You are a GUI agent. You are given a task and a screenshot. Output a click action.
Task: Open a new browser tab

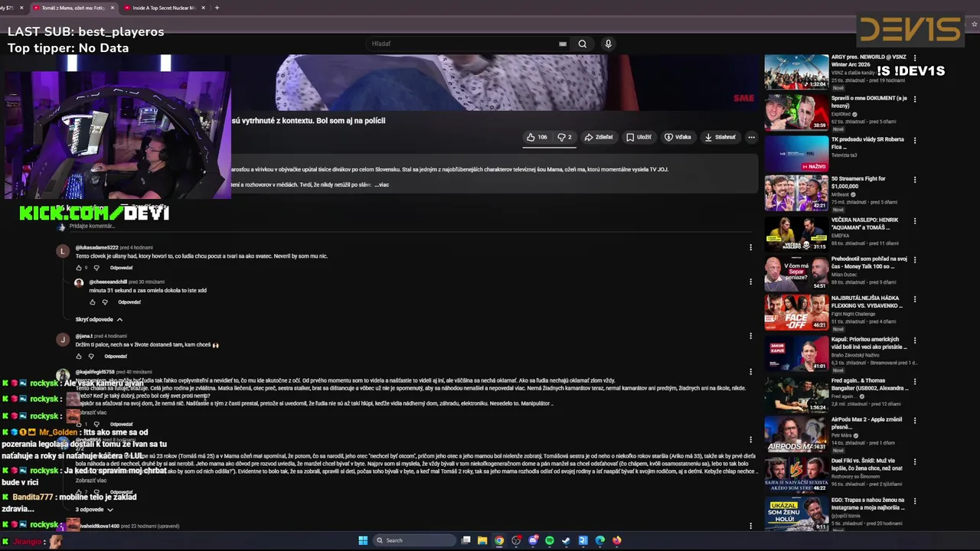point(217,8)
